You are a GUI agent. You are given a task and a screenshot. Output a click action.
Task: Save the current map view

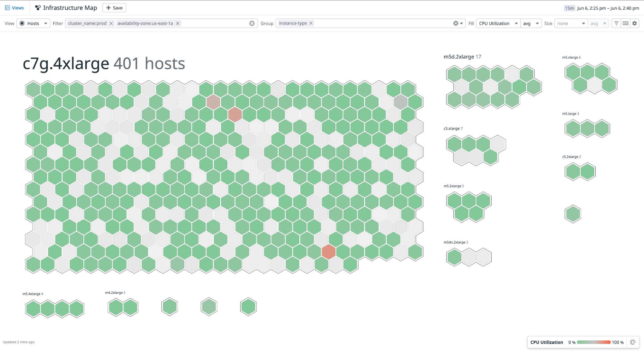[x=114, y=7]
